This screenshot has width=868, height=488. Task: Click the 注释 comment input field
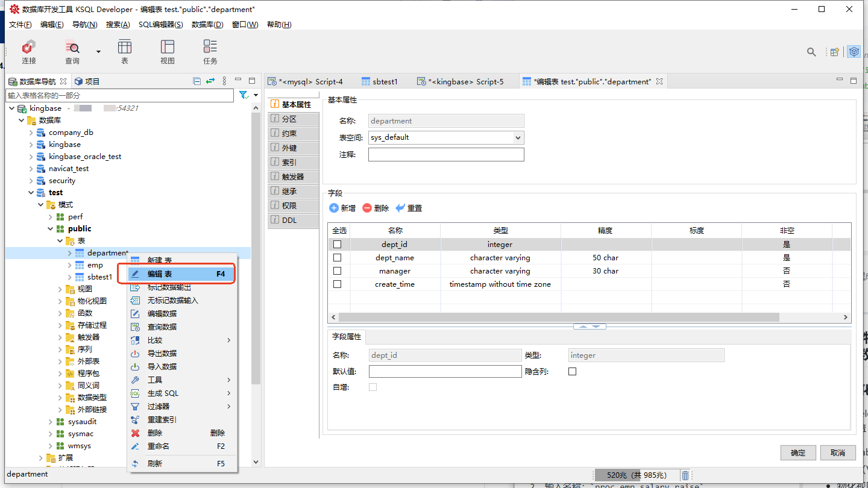click(446, 155)
